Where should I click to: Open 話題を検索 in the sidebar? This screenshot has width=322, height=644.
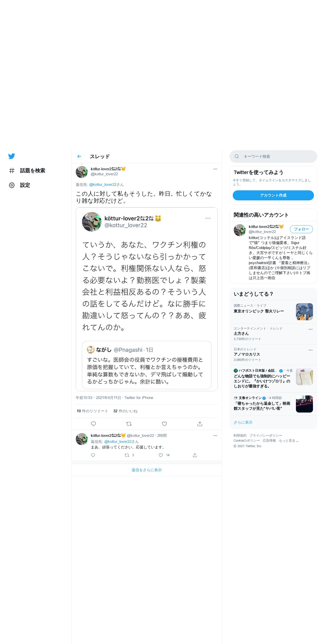[27, 171]
